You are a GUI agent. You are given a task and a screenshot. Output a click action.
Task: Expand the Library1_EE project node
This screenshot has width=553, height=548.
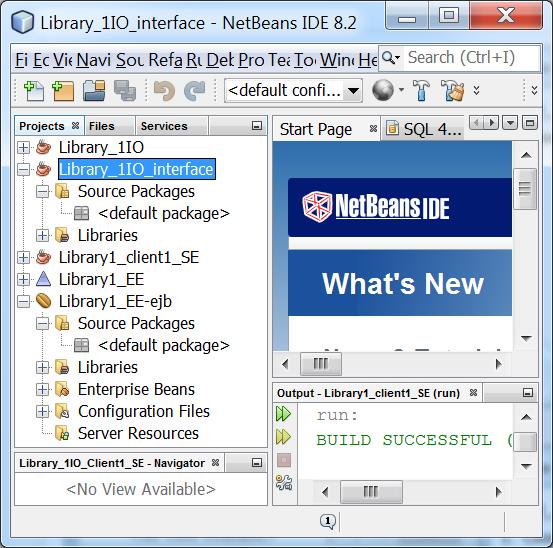pyautogui.click(x=23, y=279)
